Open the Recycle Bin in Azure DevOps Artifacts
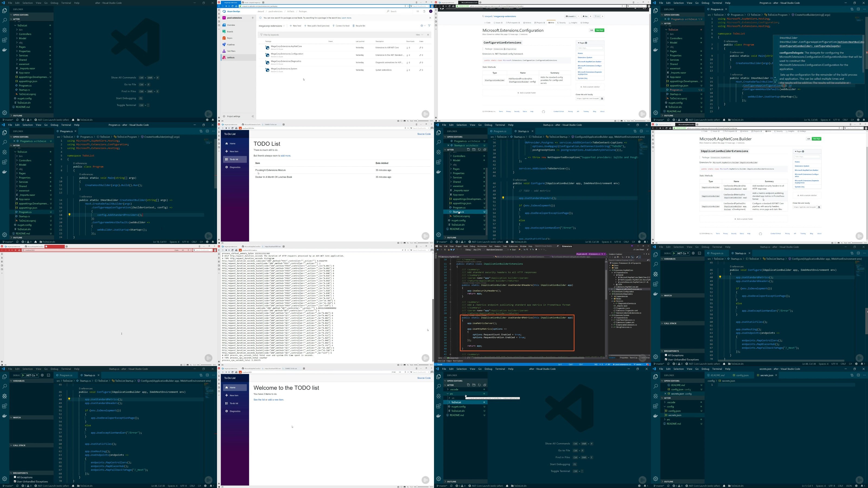The image size is (868, 488). coord(359,25)
